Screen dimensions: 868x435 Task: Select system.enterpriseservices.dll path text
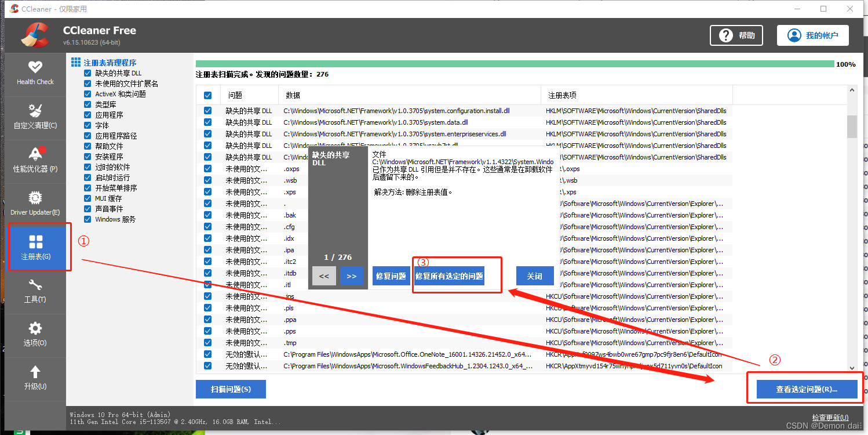(395, 134)
